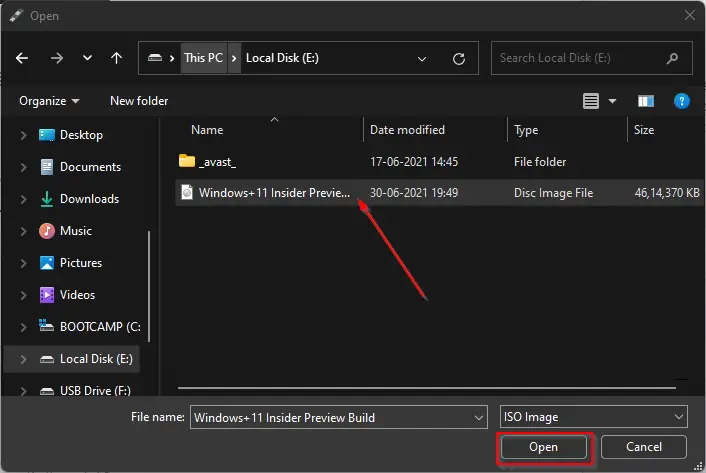Create a New folder
This screenshot has width=706, height=473.
click(x=139, y=101)
